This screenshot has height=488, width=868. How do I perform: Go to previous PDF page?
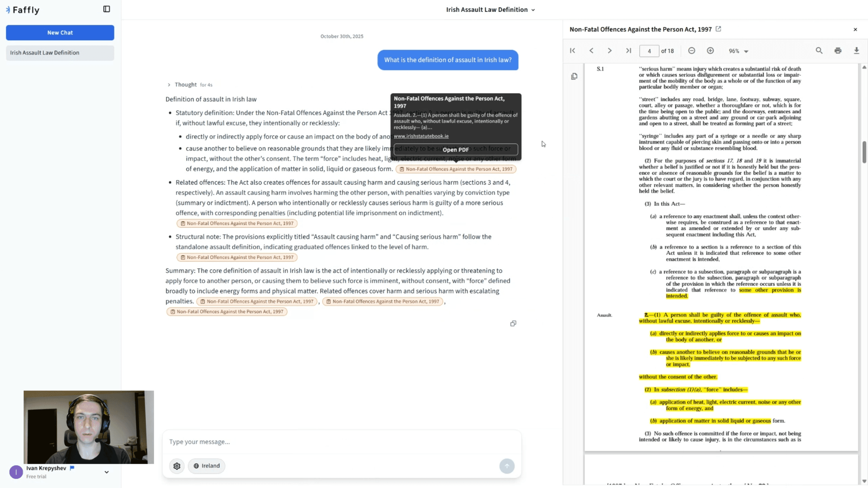(x=591, y=51)
